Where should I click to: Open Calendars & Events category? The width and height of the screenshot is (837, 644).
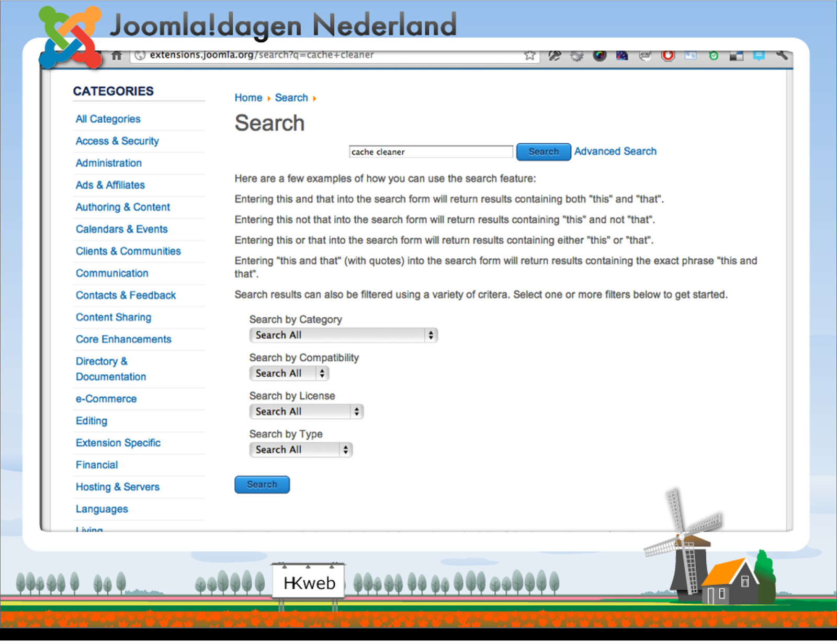tap(122, 229)
